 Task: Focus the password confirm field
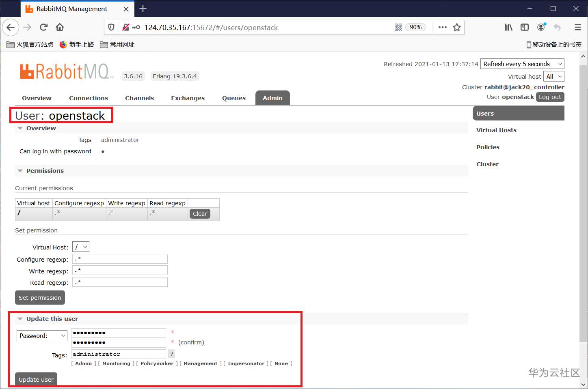coord(119,343)
